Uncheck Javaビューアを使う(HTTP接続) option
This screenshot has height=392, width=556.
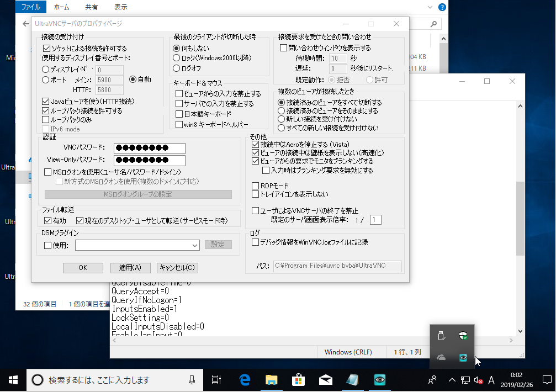tap(46, 102)
